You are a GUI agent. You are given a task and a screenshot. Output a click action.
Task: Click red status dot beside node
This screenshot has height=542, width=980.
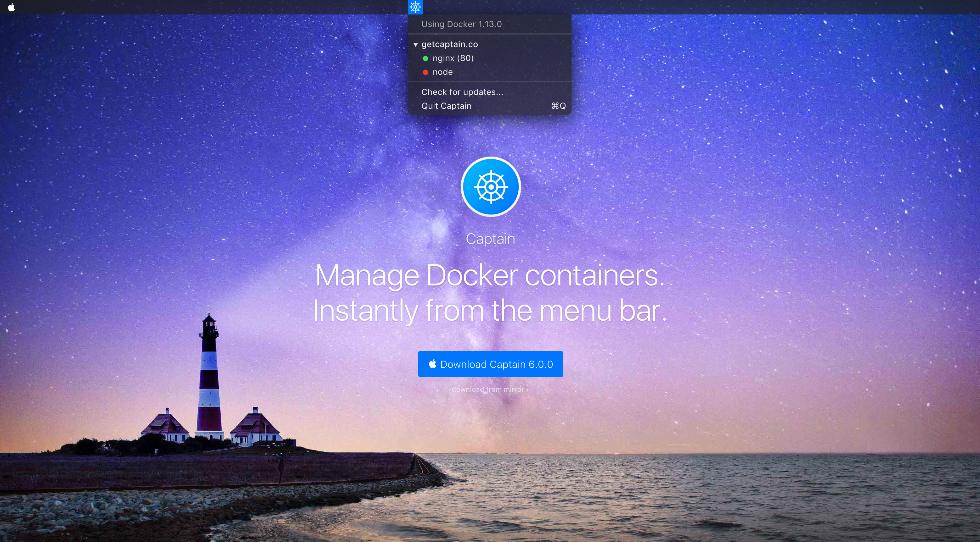tap(425, 72)
